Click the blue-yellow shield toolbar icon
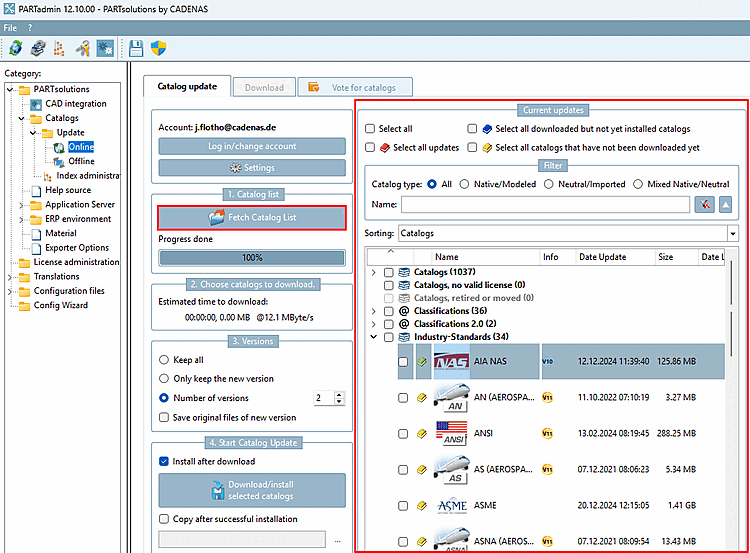The height and width of the screenshot is (553, 750). pos(158,48)
